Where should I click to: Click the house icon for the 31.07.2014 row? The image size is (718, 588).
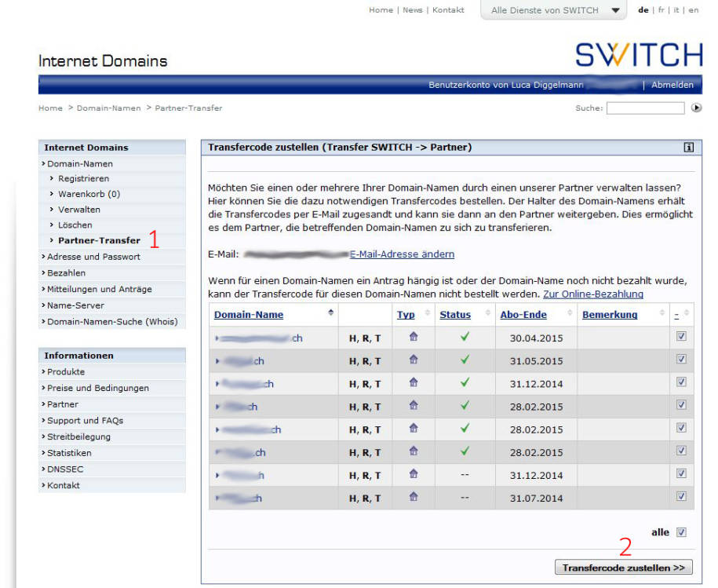(x=414, y=497)
